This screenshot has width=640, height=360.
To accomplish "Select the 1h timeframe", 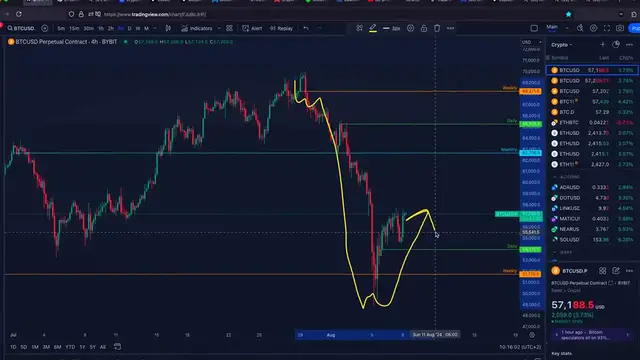I will pyautogui.click(x=101, y=29).
